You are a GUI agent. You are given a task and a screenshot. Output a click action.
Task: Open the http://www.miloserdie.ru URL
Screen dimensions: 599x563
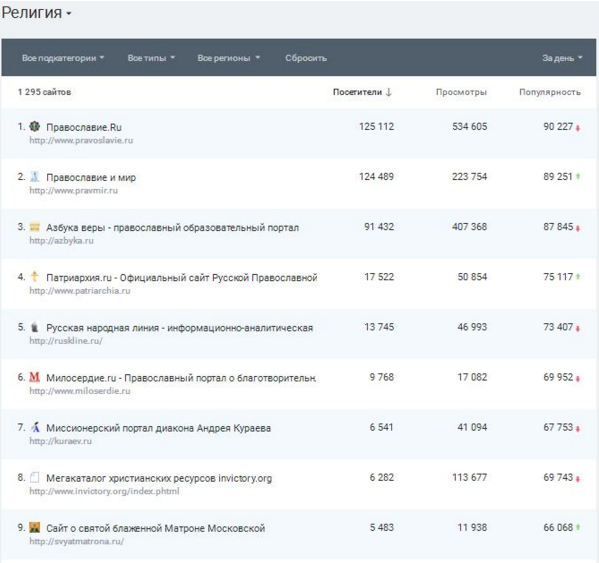click(80, 391)
